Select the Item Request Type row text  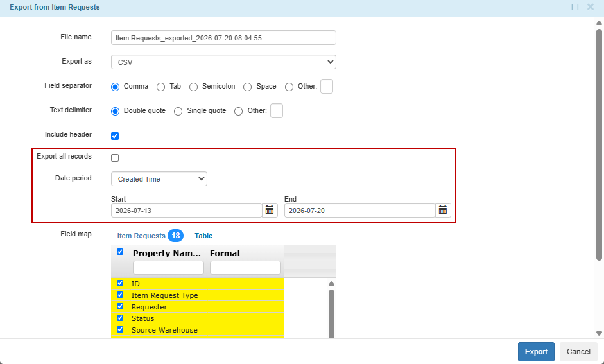pos(164,295)
